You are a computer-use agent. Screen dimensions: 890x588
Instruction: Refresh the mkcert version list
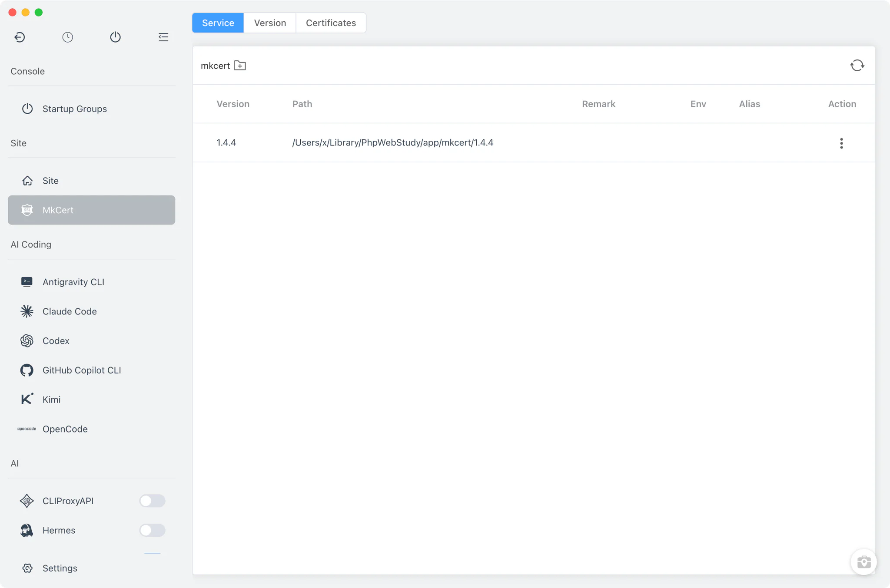pyautogui.click(x=857, y=66)
